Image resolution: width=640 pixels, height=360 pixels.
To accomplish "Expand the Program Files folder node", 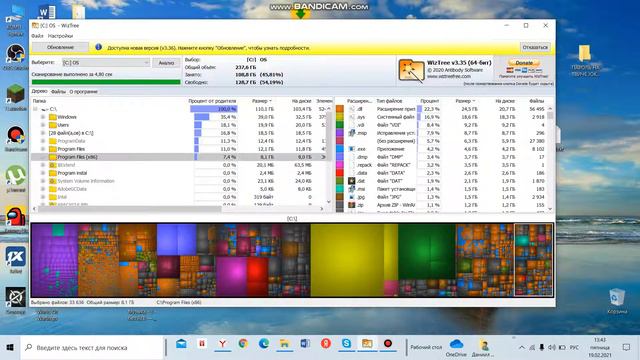I will coord(43,149).
